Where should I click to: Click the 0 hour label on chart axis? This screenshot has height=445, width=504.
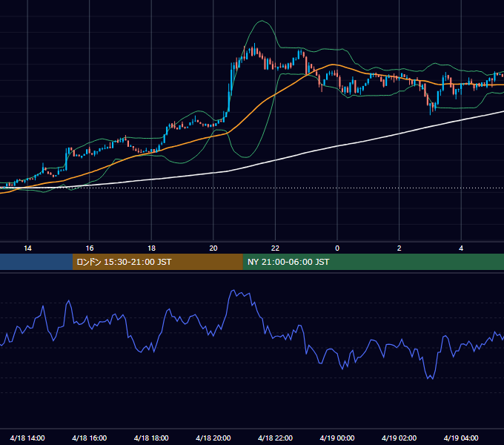337,248
